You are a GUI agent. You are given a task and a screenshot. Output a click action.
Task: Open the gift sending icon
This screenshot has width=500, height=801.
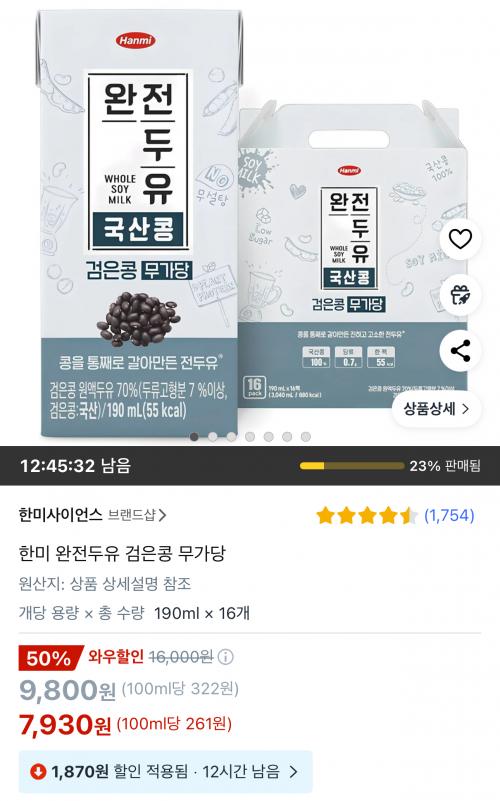tap(460, 295)
